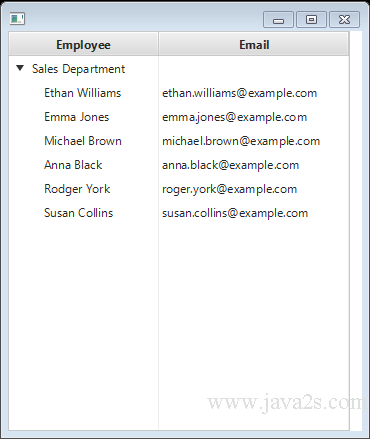Sort by the Employee column header
Screen dimensions: 370x439
click(83, 44)
